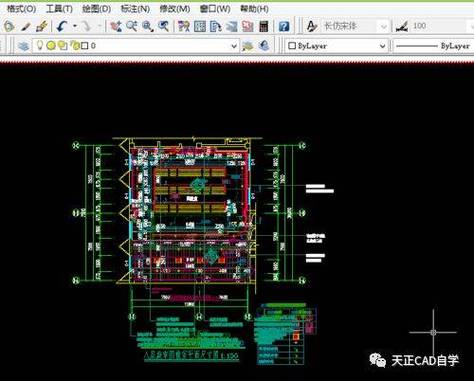The height and width of the screenshot is (381, 474).
Task: Click the underlined drawing title below the plan
Action: (x=191, y=355)
